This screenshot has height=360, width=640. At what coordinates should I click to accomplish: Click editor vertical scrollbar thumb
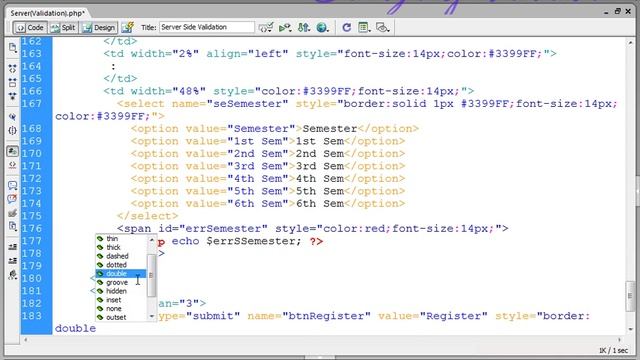click(630, 296)
